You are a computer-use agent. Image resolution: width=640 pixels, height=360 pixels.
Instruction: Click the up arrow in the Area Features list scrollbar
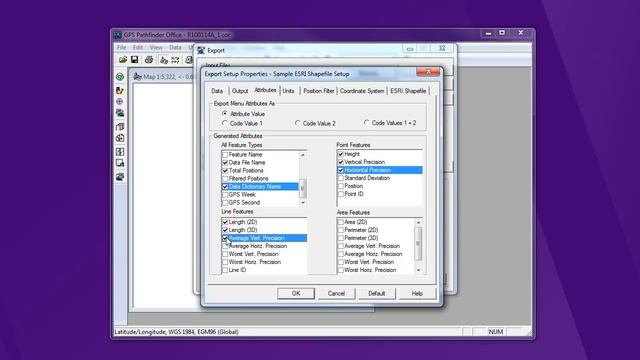[418, 222]
